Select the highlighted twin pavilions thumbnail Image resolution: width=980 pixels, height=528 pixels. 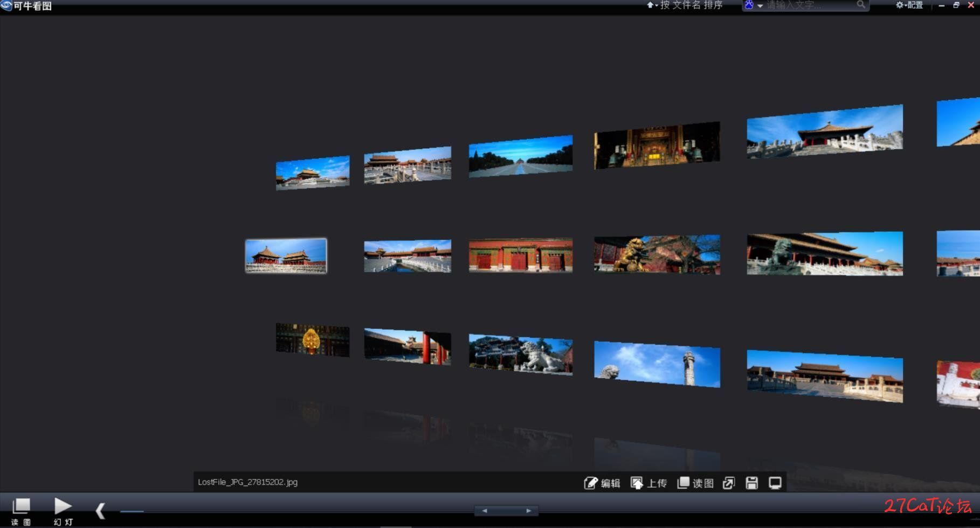286,256
